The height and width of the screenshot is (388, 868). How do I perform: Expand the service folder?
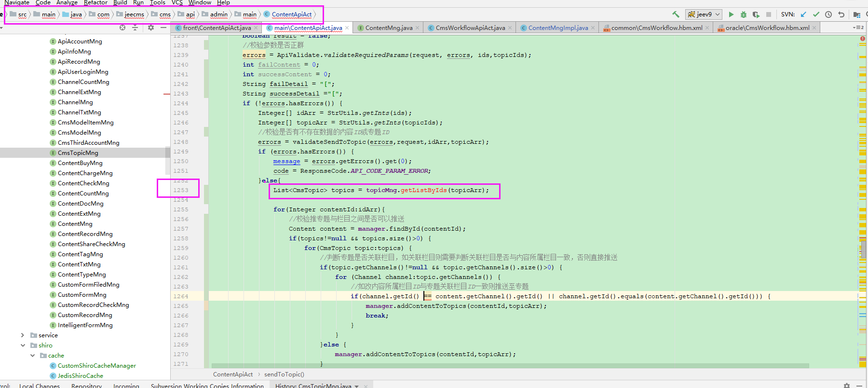coord(23,335)
